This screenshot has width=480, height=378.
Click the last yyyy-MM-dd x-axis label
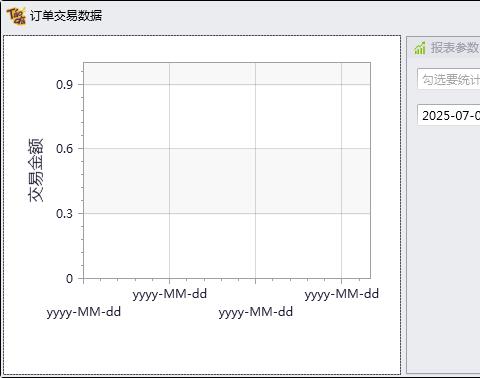[x=342, y=294]
